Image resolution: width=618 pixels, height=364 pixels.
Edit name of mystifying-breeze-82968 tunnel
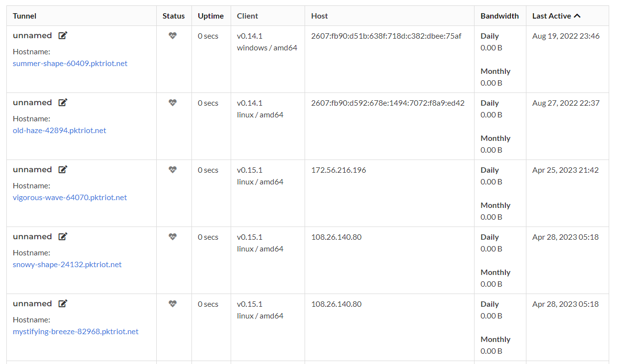coord(63,303)
